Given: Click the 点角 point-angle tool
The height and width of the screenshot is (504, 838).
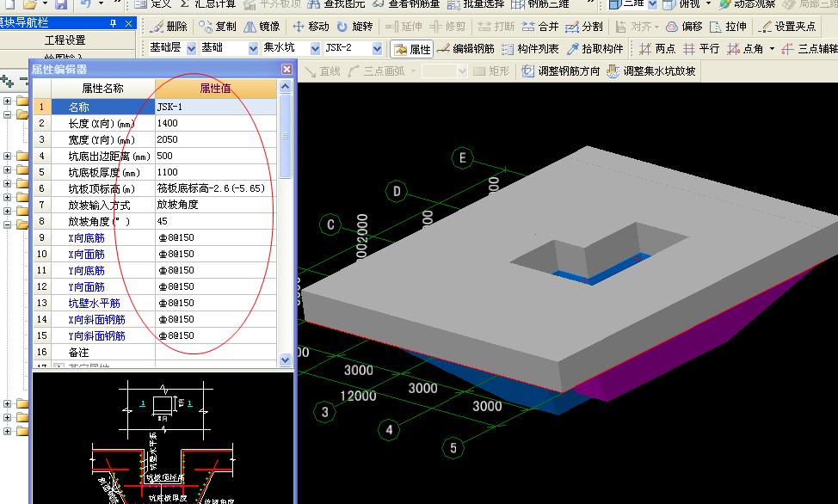Looking at the screenshot, I should coord(745,49).
